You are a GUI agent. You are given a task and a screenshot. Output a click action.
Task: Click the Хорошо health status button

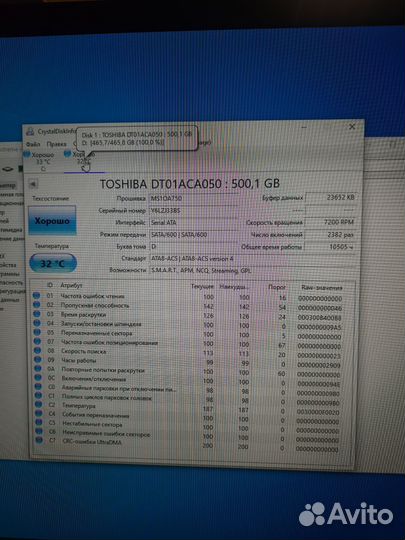tap(52, 221)
